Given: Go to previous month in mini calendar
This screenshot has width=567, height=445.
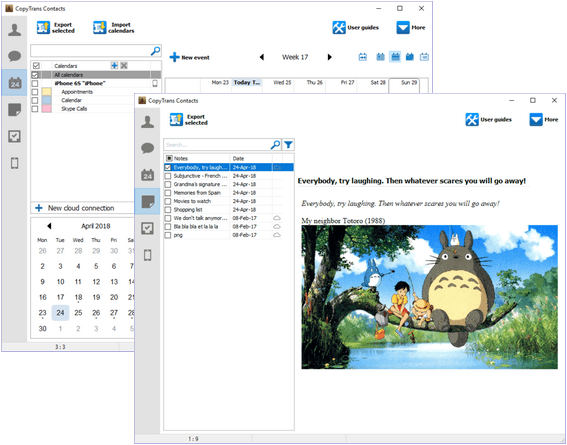Looking at the screenshot, I should coord(49,226).
